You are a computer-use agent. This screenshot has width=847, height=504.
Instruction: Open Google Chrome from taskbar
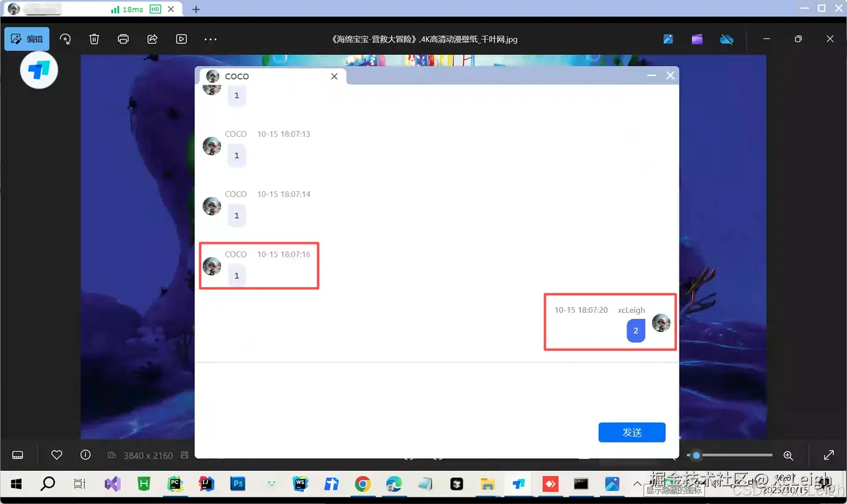(363, 484)
